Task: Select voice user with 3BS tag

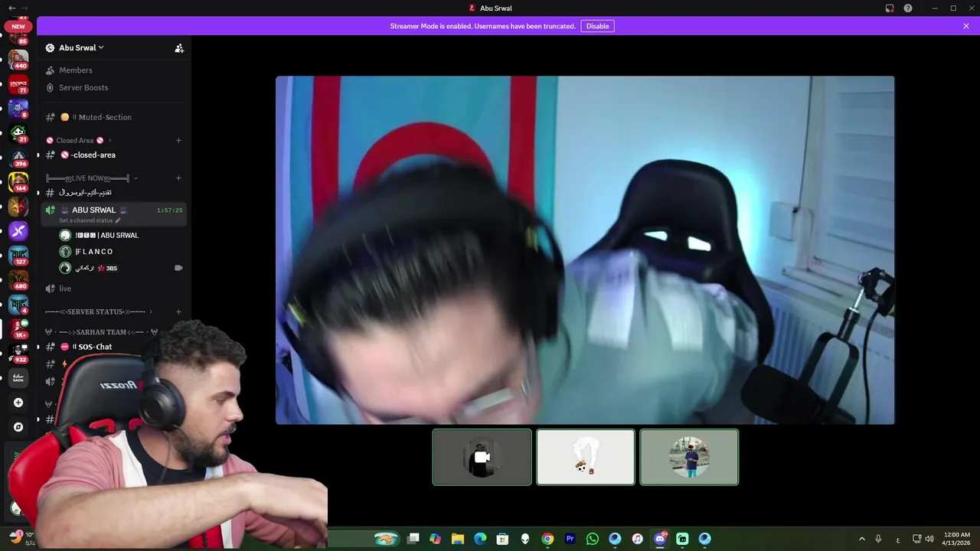Action: click(96, 268)
